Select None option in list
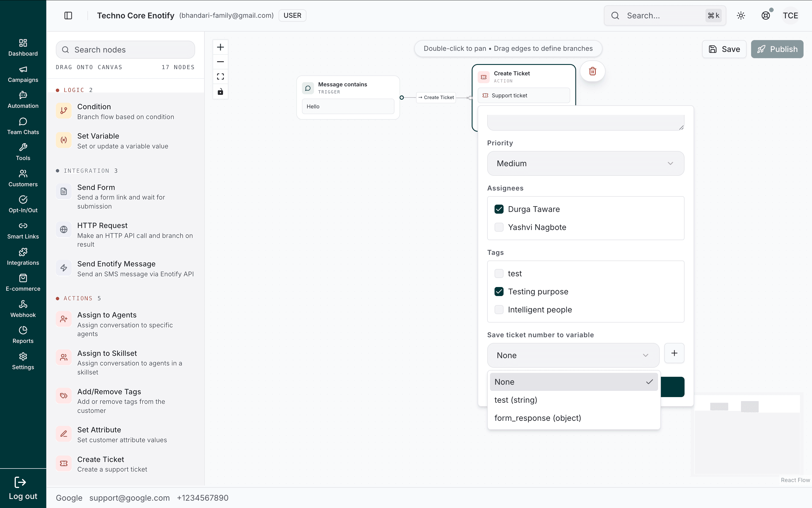812x508 pixels. (x=574, y=382)
